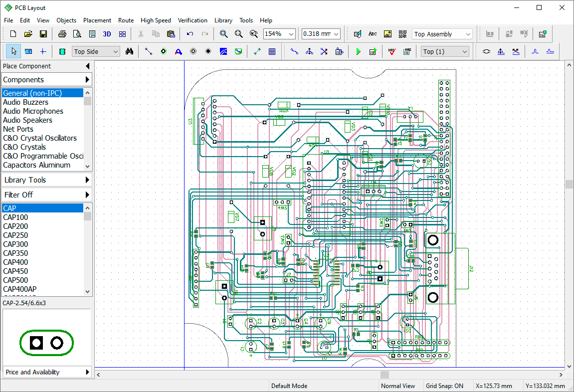This screenshot has width=574, height=392.
Task: Zoom in on the board
Action: click(224, 34)
